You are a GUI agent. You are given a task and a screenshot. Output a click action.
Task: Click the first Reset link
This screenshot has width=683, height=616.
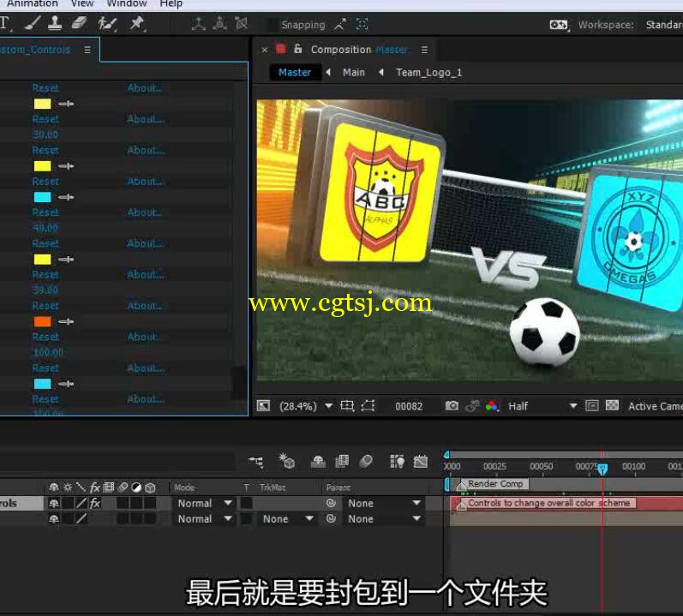[x=45, y=88]
